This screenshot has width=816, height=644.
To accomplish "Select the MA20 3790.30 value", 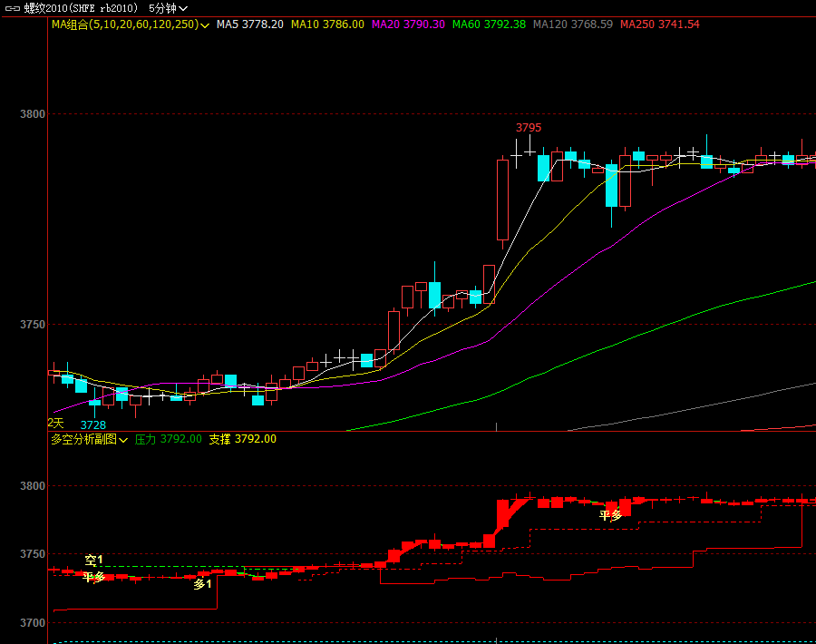I will pyautogui.click(x=408, y=24).
